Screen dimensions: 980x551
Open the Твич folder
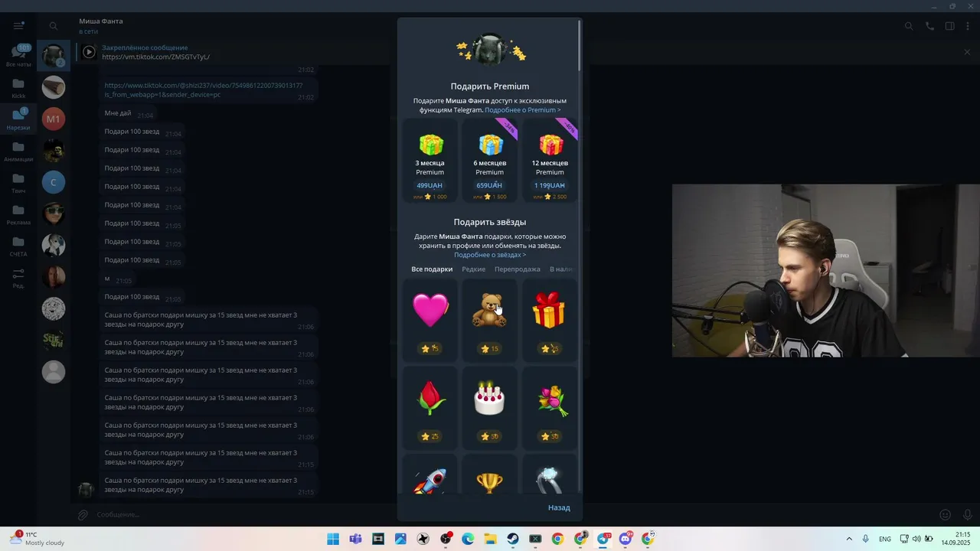coord(18,183)
